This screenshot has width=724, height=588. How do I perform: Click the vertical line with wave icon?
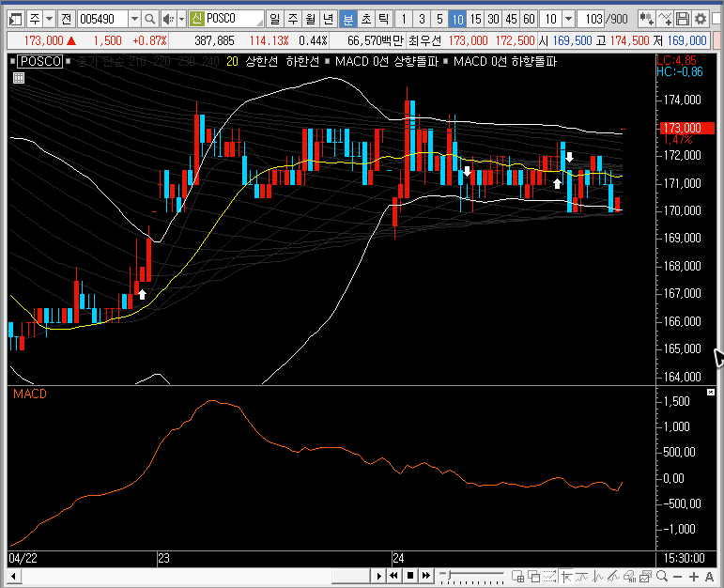[x=598, y=576]
